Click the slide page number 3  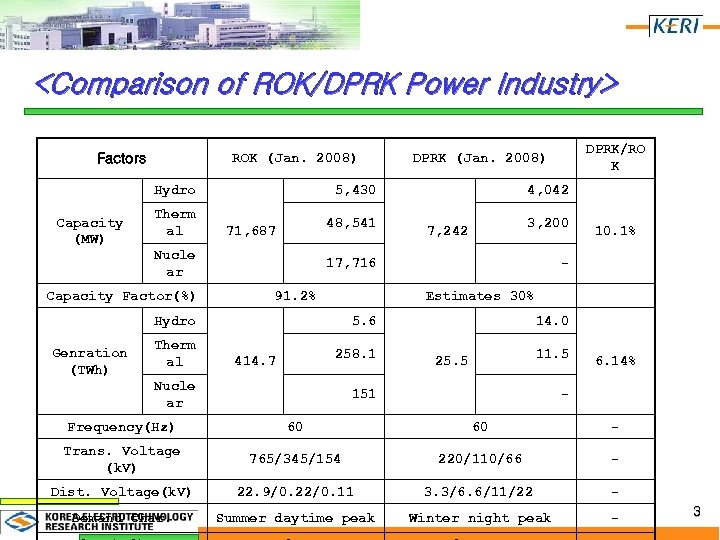(x=697, y=512)
